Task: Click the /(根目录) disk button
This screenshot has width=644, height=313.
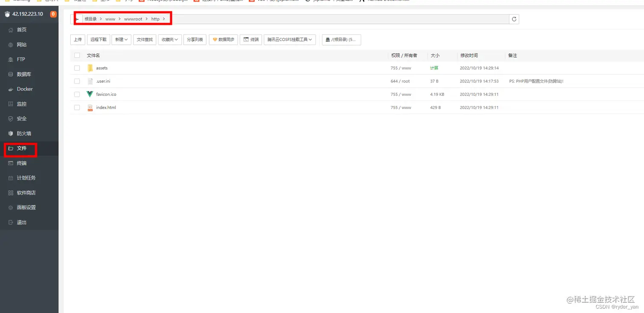Action: (x=342, y=40)
